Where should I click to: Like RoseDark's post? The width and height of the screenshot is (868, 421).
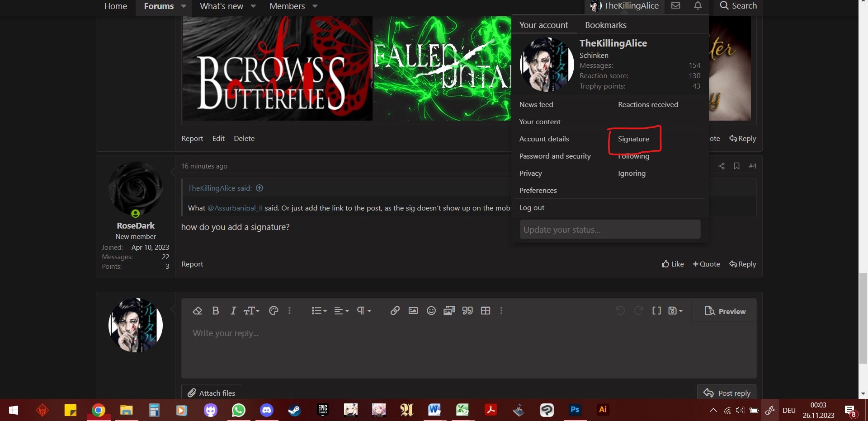(x=673, y=264)
